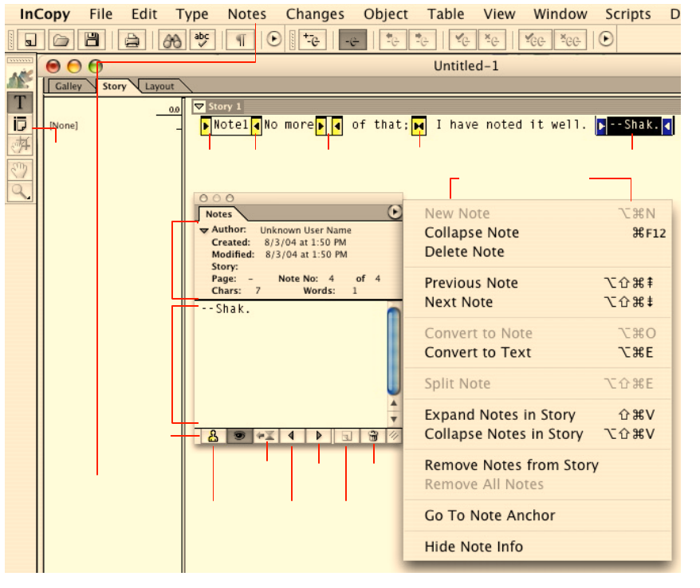
Task: Click the dimmed tool below the Note tool
Action: pos(20,145)
